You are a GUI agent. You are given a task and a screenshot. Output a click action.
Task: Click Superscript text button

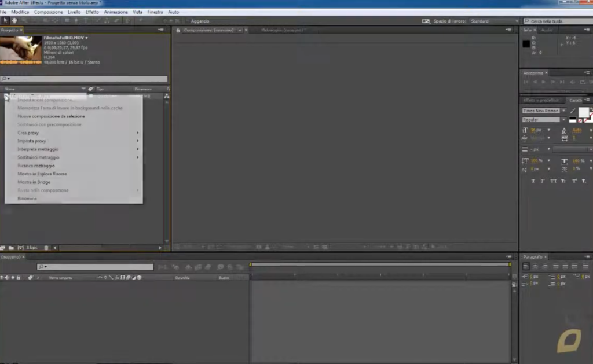(x=574, y=181)
